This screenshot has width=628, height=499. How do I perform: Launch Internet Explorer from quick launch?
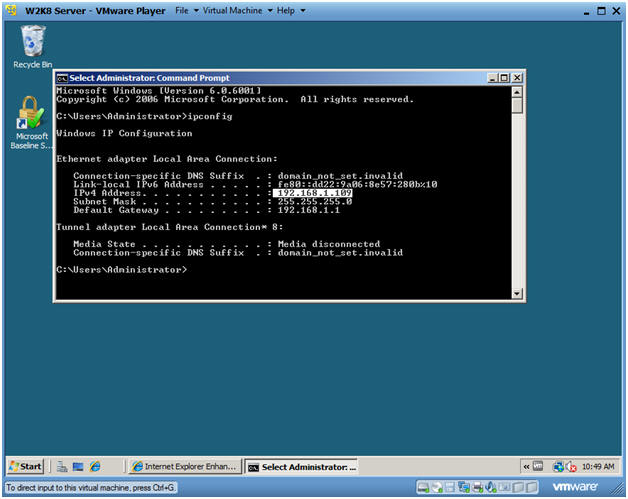pyautogui.click(x=95, y=467)
